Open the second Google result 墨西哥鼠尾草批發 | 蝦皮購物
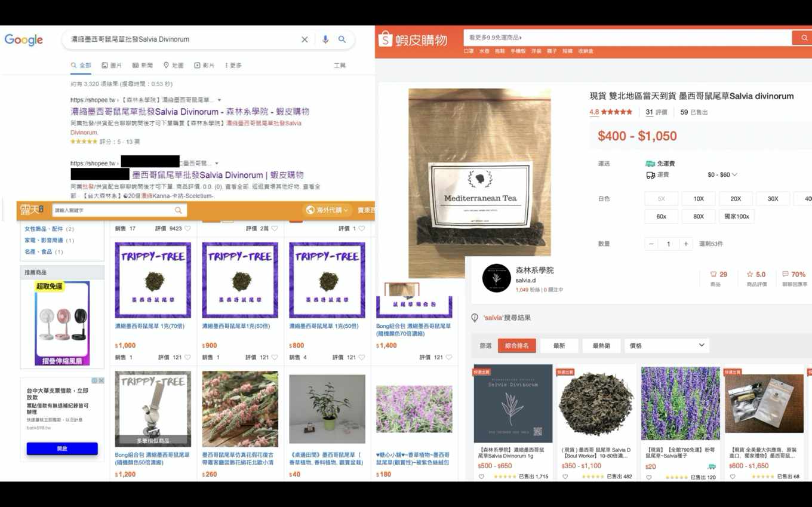Viewport: 812px width, 507px height. point(217,175)
